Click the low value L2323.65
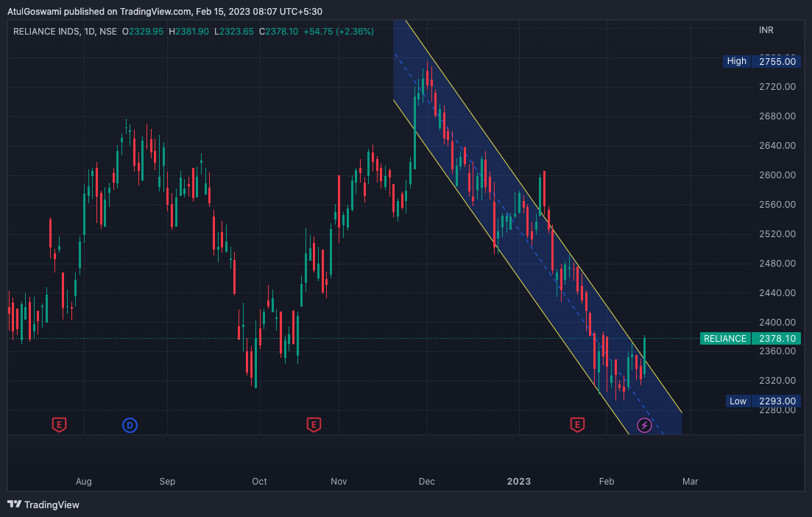The height and width of the screenshot is (517, 812). tap(234, 32)
